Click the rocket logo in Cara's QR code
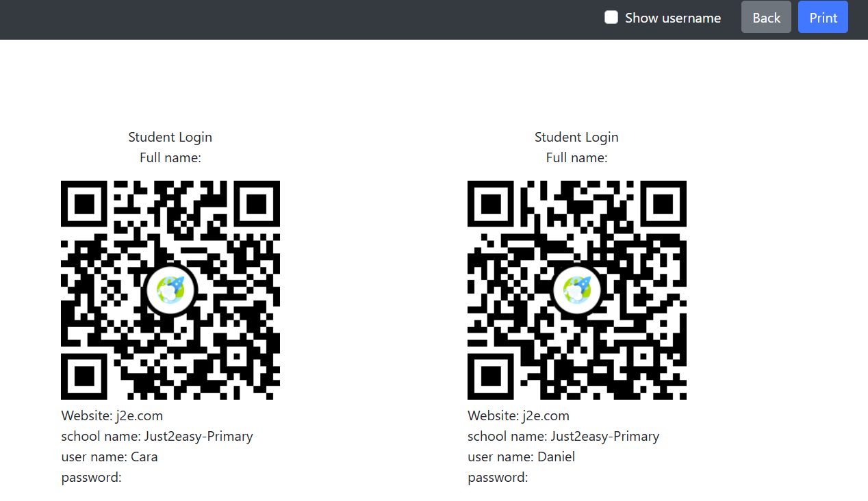Viewport: 868px width, 501px height. [x=170, y=290]
